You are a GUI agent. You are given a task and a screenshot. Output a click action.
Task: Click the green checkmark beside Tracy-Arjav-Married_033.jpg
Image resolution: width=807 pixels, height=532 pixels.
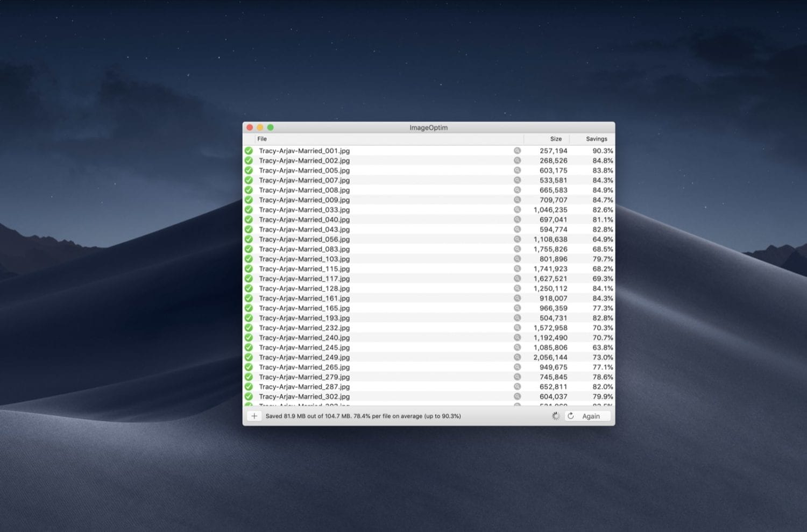click(x=249, y=210)
